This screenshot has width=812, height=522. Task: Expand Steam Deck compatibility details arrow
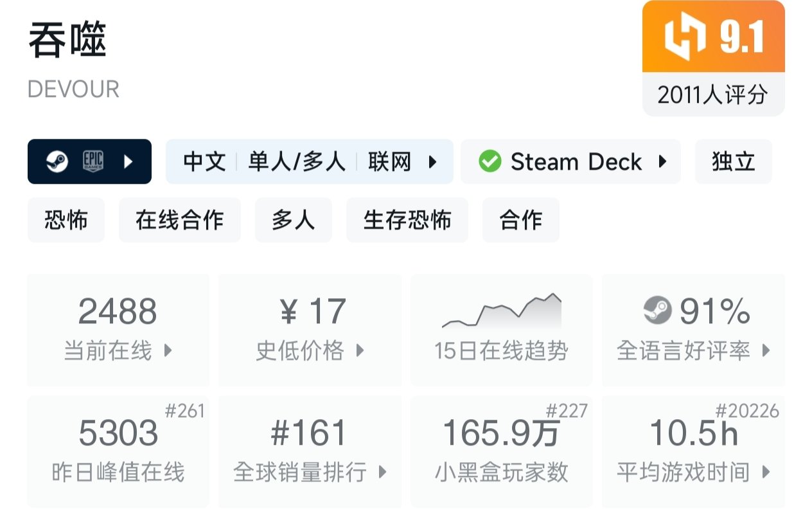pos(662,161)
